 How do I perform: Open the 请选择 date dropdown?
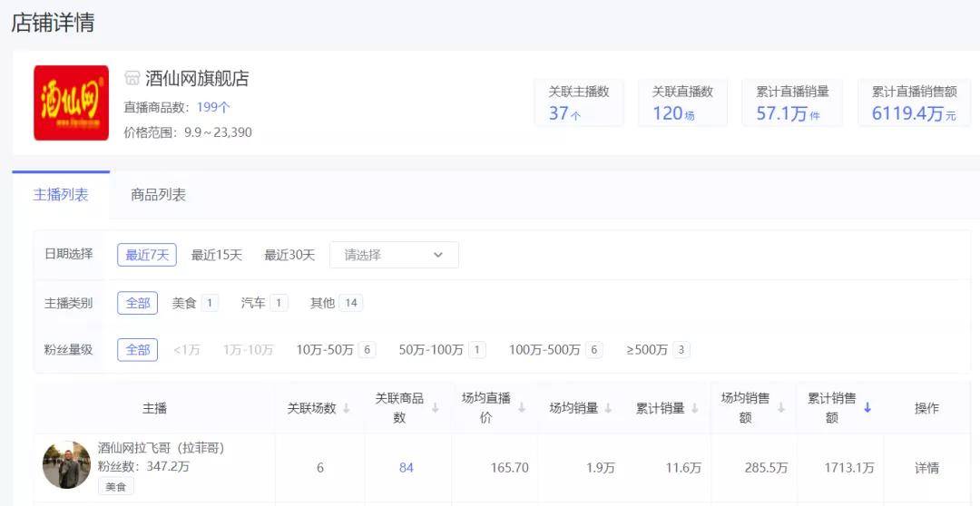[x=394, y=255]
